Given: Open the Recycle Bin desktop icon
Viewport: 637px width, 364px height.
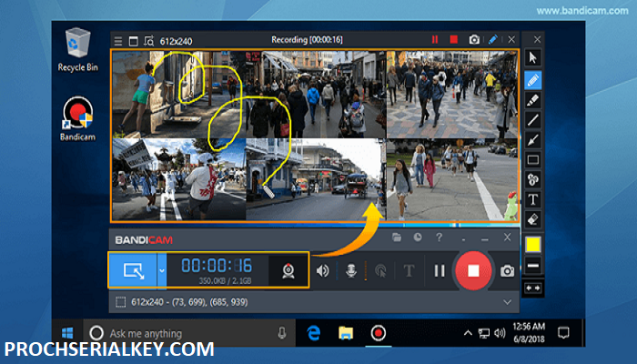Looking at the screenshot, I should (77, 49).
